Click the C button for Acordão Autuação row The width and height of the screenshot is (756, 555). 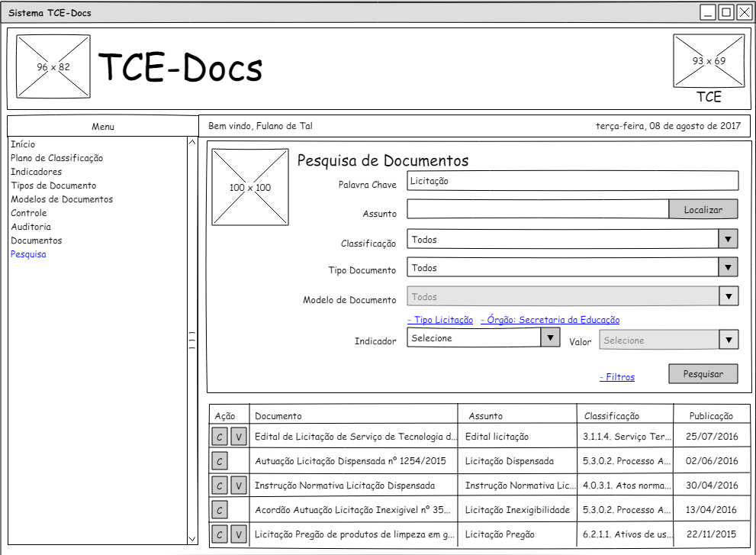[220, 510]
